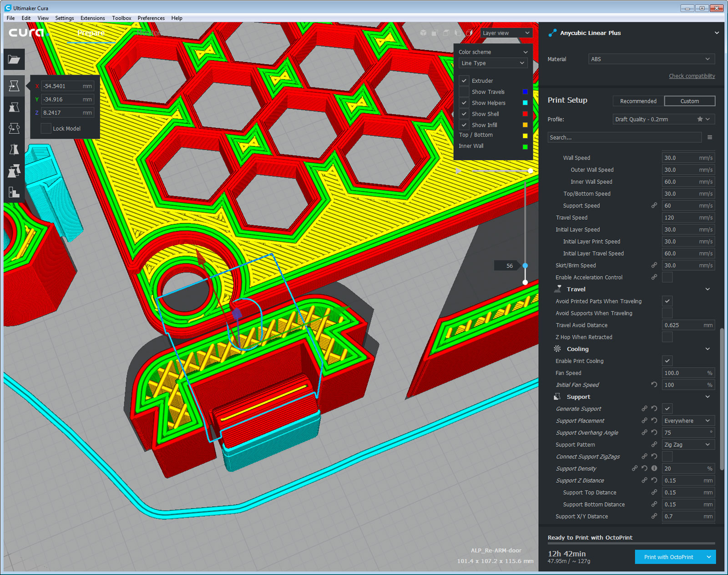This screenshot has height=575, width=728.
Task: Select the Scale tool in left toolbar
Action: [x=14, y=107]
